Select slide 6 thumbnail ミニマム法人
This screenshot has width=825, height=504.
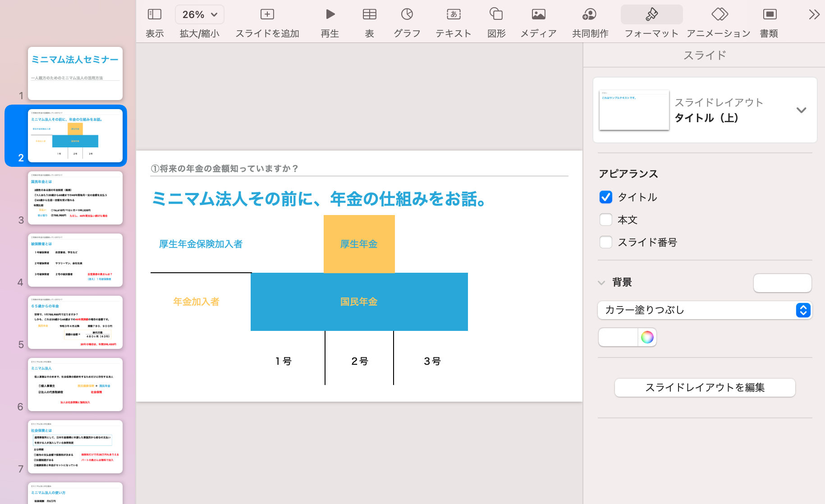point(75,385)
